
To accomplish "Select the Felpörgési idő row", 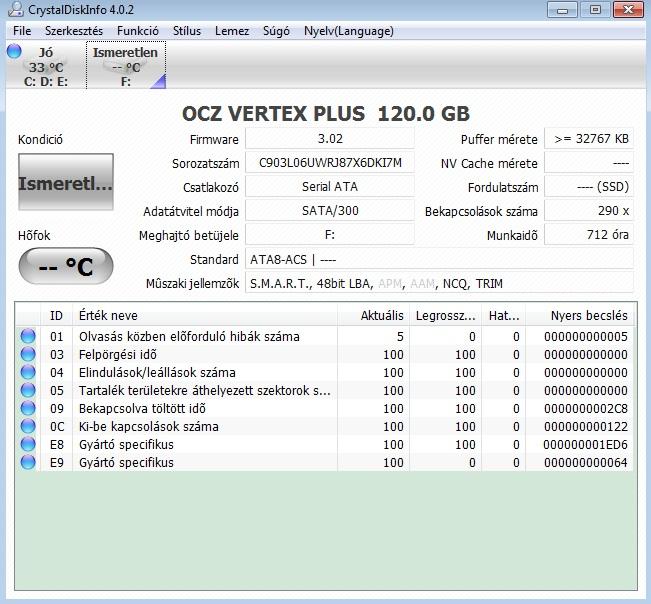I will point(325,355).
